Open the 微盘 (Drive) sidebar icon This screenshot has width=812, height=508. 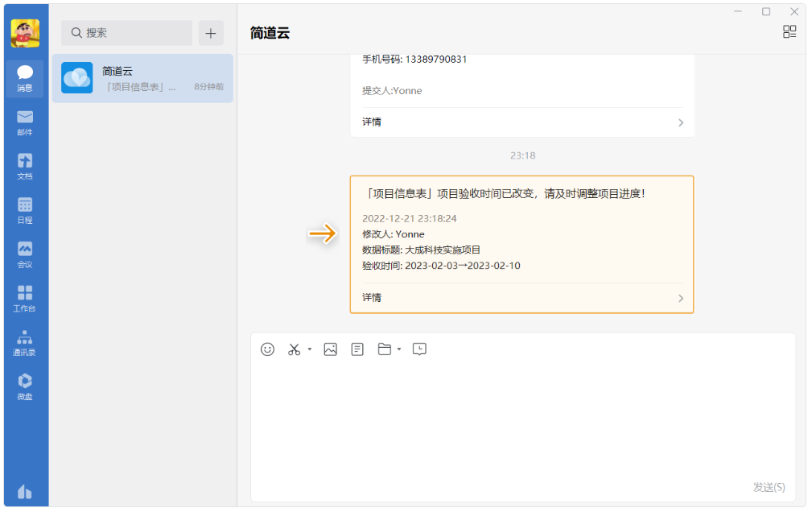(25, 386)
